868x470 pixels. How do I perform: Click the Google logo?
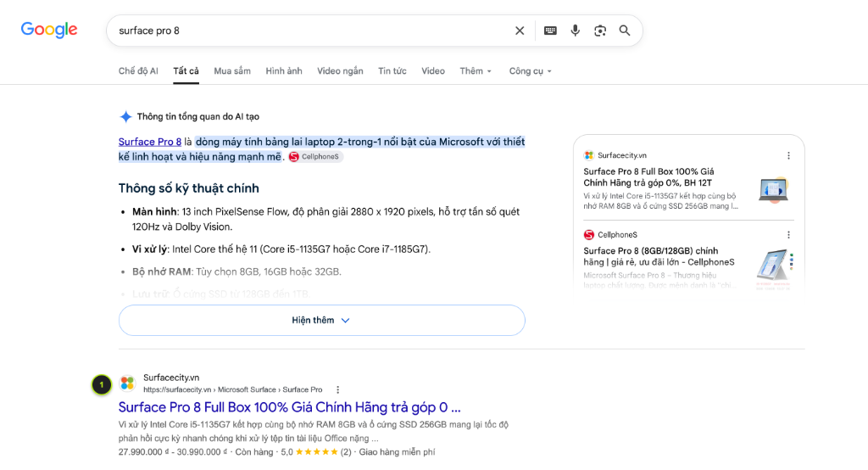tap(49, 30)
